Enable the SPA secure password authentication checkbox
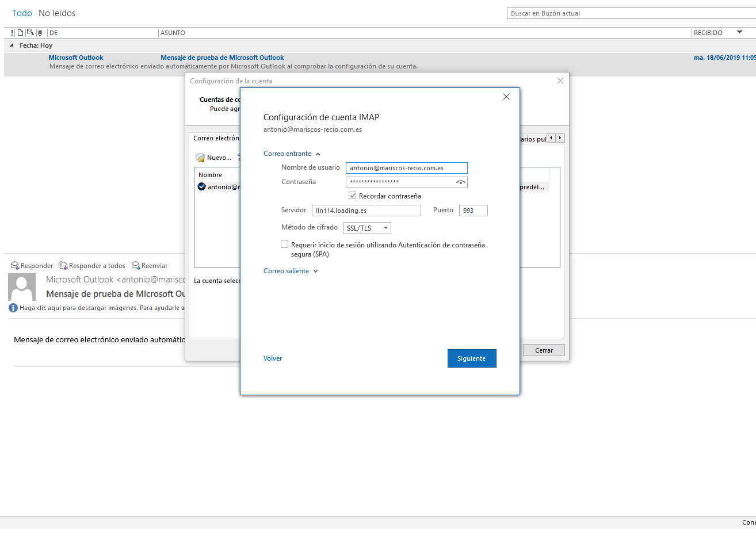The width and height of the screenshot is (756, 535). [x=284, y=244]
